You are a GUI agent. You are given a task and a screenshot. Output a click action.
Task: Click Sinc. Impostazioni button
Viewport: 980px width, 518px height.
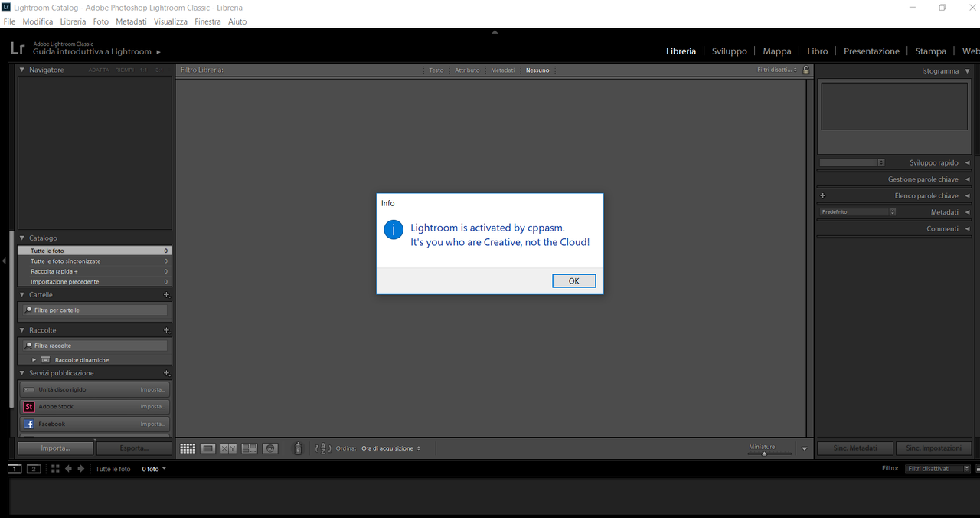(x=933, y=448)
